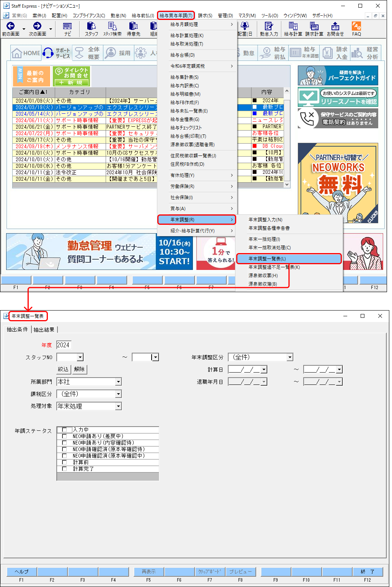Click the プレビュー F8 button

pos(241,572)
